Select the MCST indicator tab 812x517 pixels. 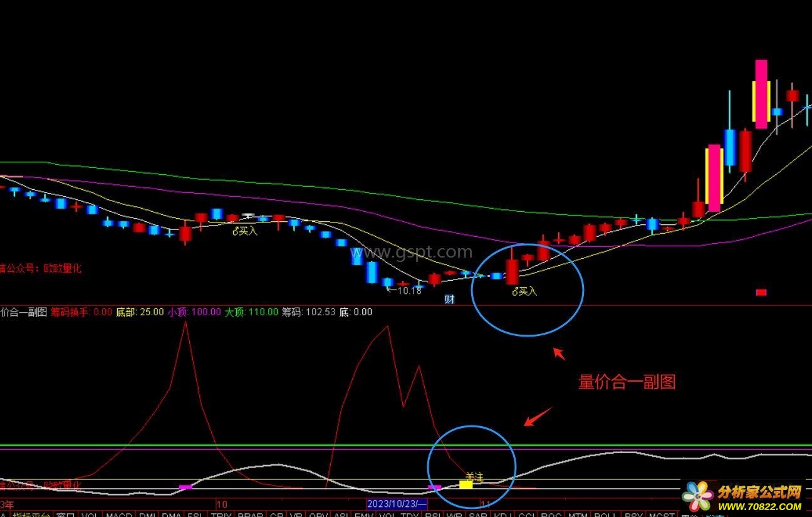coord(662,514)
